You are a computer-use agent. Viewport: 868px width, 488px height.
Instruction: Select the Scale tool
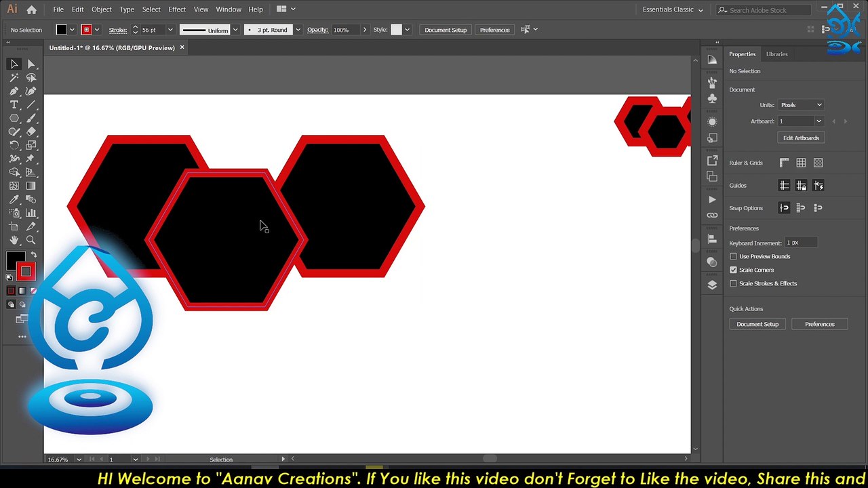(31, 145)
